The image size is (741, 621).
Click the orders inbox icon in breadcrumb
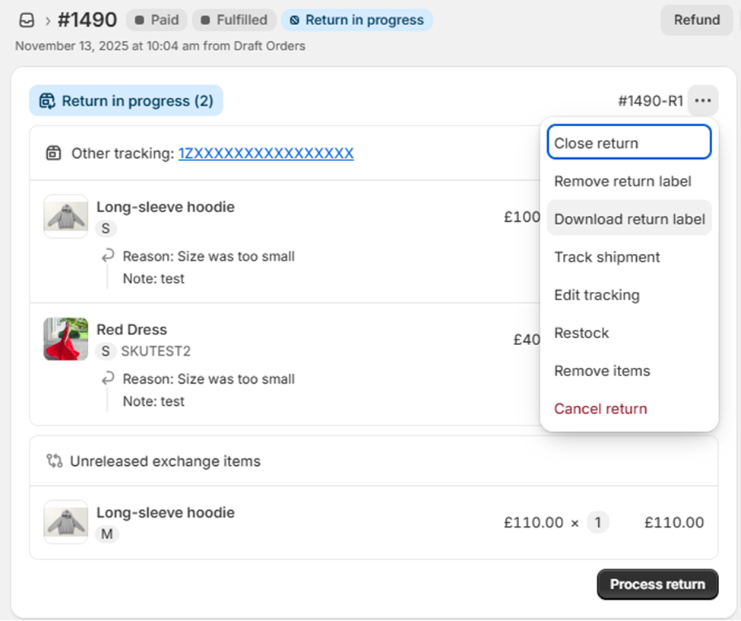click(26, 20)
